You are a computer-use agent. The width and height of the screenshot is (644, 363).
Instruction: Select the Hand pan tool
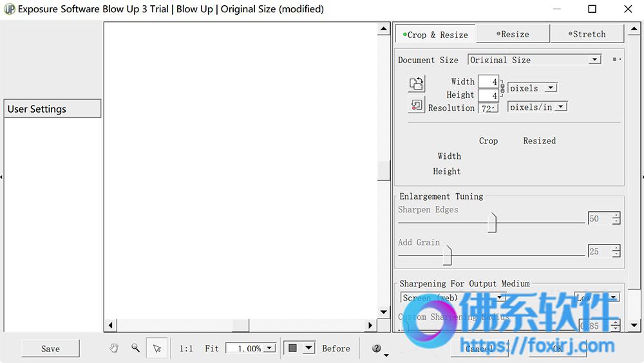click(x=114, y=348)
